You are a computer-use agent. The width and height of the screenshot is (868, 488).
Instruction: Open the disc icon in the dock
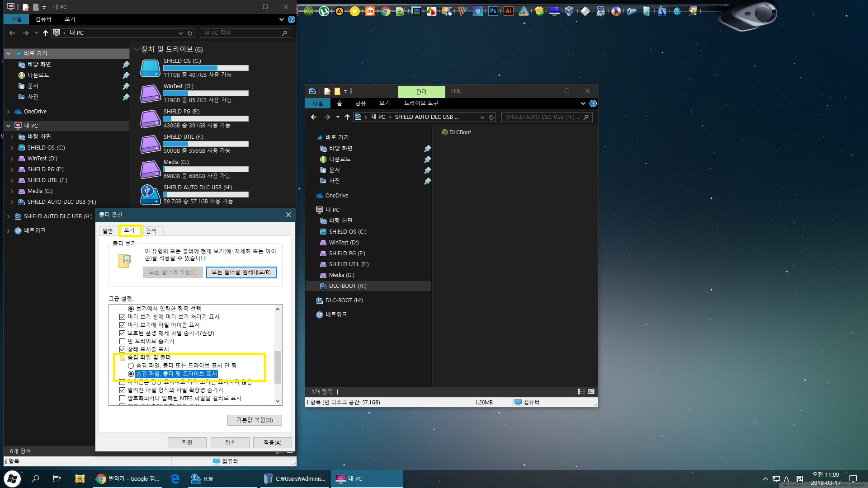pos(616,11)
